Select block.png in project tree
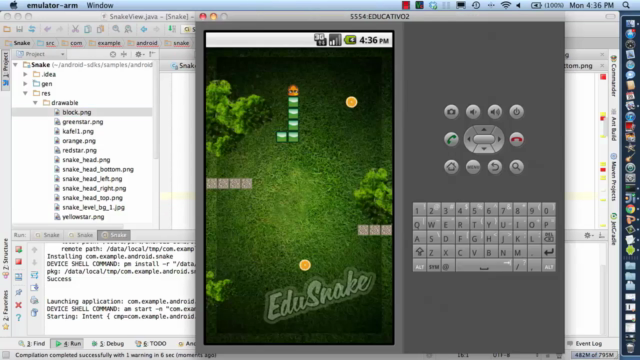The width and height of the screenshot is (640, 360). 77,112
